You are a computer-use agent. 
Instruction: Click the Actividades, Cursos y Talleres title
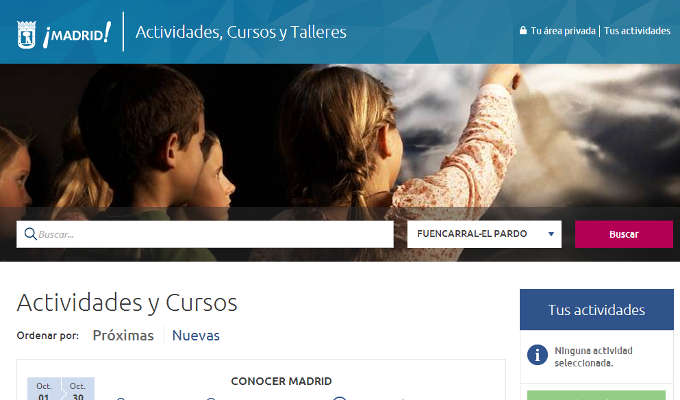241,33
